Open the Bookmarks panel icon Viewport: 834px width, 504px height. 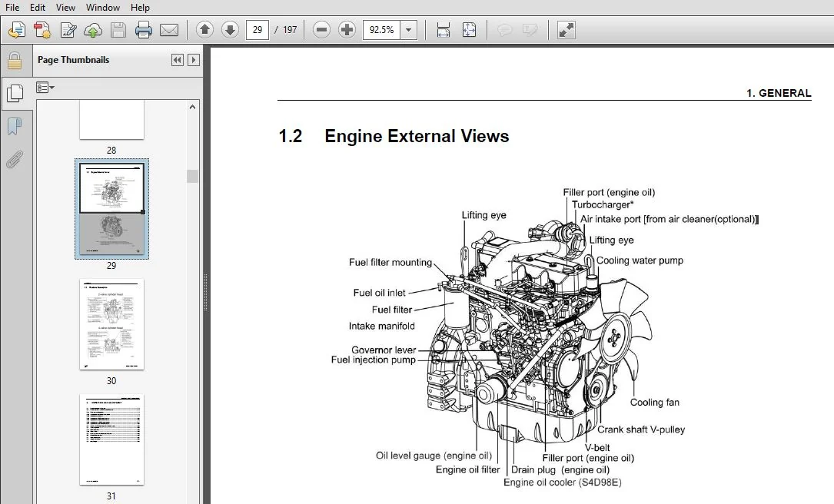15,127
